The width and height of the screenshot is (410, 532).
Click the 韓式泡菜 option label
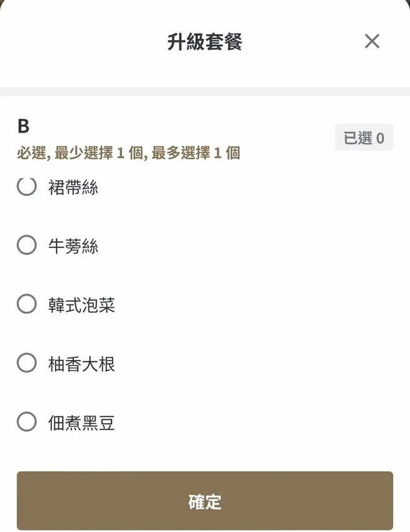click(x=81, y=305)
